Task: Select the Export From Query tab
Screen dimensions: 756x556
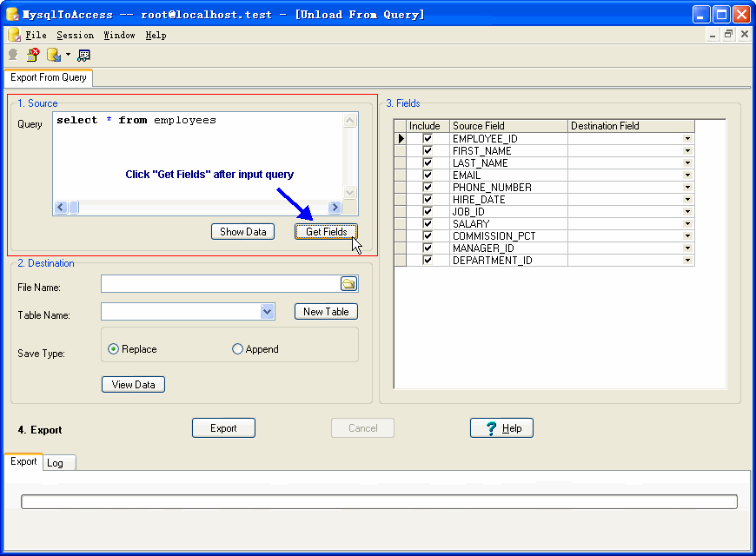Action: coord(48,77)
